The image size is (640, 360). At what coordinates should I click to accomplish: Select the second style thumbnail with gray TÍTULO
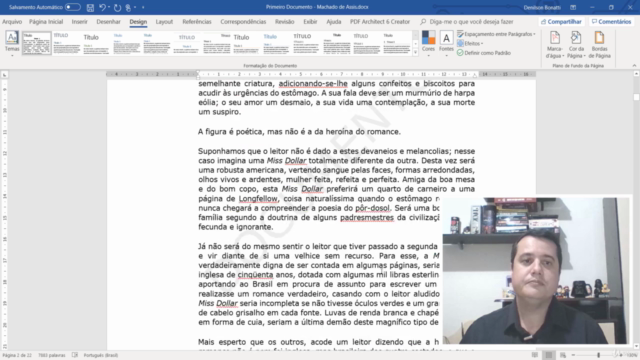67,43
